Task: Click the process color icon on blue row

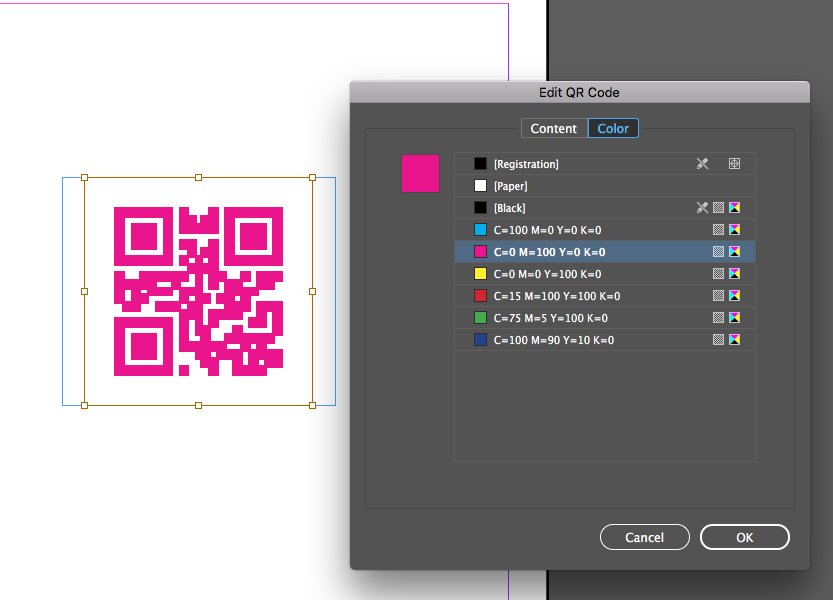Action: click(x=718, y=340)
